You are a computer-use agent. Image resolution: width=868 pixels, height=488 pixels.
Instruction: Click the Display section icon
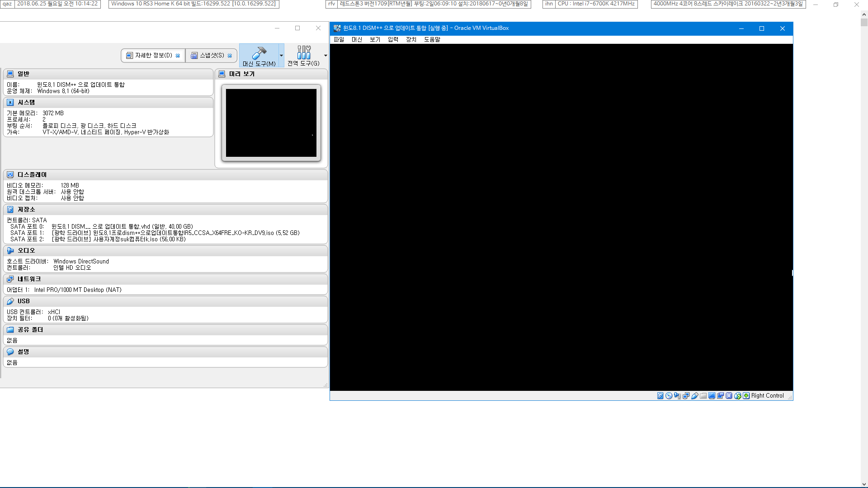pos(10,174)
